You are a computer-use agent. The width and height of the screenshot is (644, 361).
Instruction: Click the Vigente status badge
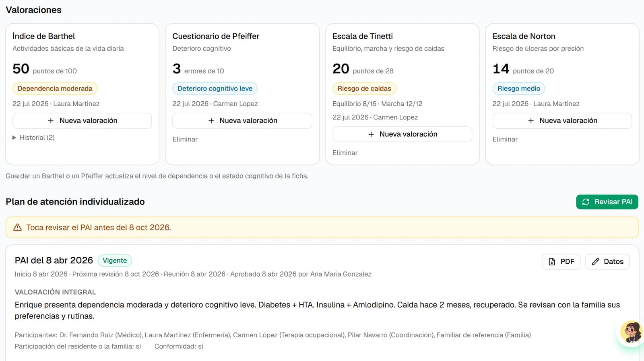pyautogui.click(x=115, y=260)
